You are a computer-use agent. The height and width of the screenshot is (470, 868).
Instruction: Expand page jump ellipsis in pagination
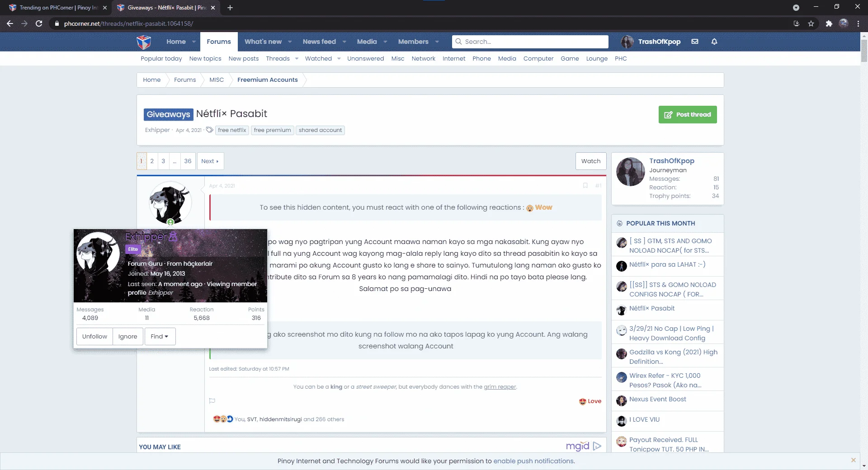pyautogui.click(x=175, y=161)
